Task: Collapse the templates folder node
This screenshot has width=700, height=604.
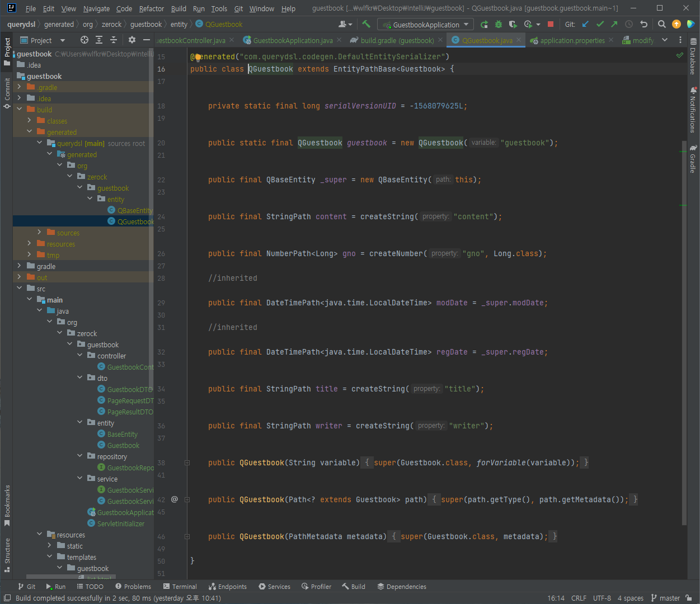Action: [50, 557]
